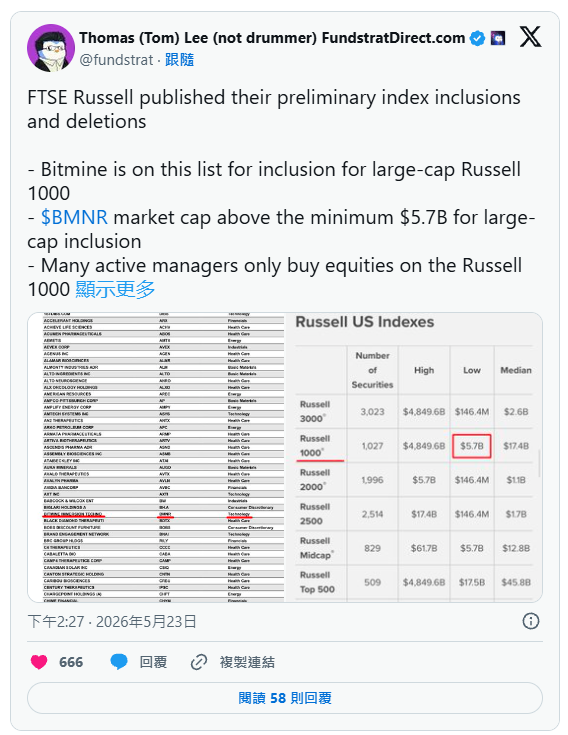Screen dimensions: 568x735
Task: Click the X logo icon
Action: (531, 37)
